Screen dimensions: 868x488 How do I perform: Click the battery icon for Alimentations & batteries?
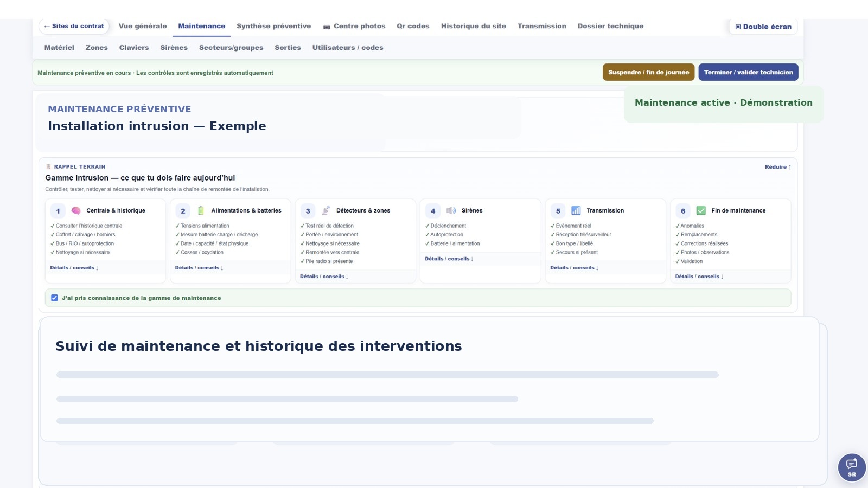point(201,211)
